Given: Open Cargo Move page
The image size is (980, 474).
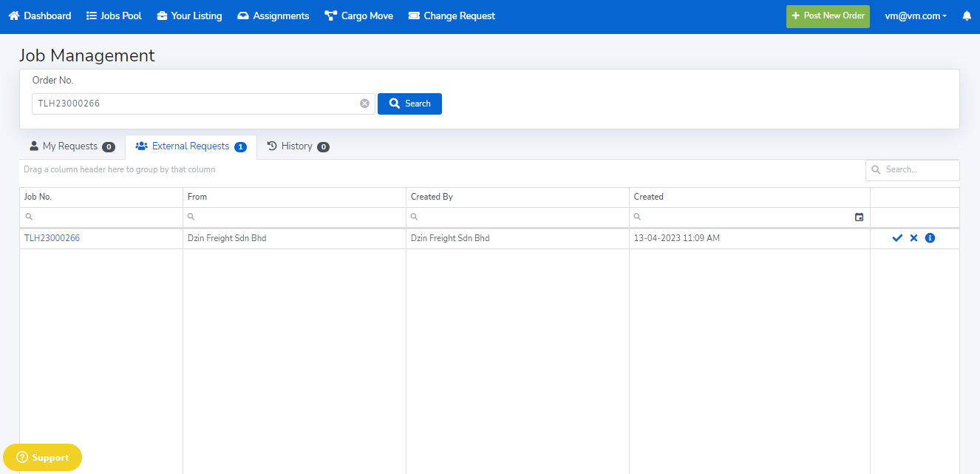Looking at the screenshot, I should (358, 16).
